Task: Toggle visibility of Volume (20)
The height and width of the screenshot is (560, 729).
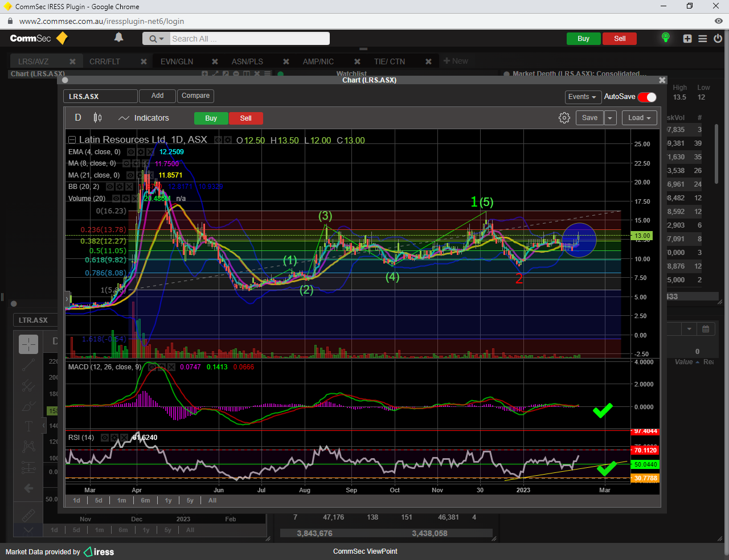Action: 116,199
